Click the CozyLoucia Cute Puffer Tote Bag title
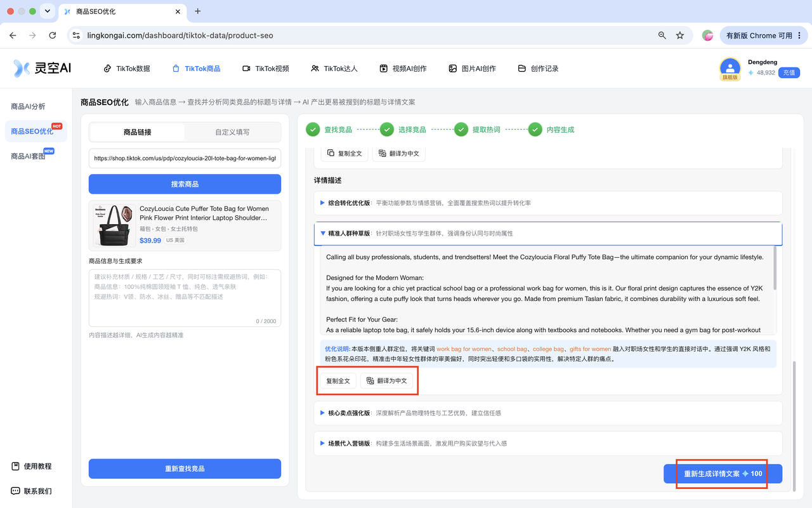The height and width of the screenshot is (508, 812). [204, 213]
